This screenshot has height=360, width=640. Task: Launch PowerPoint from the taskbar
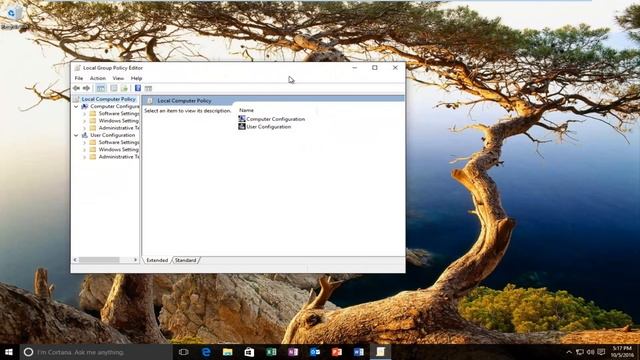pyautogui.click(x=337, y=352)
